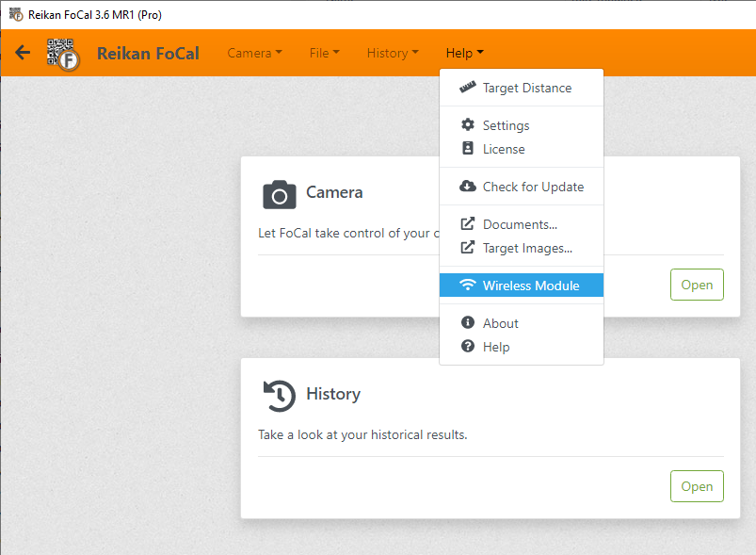Click the Reikan FoCal QR logo icon

point(64,54)
